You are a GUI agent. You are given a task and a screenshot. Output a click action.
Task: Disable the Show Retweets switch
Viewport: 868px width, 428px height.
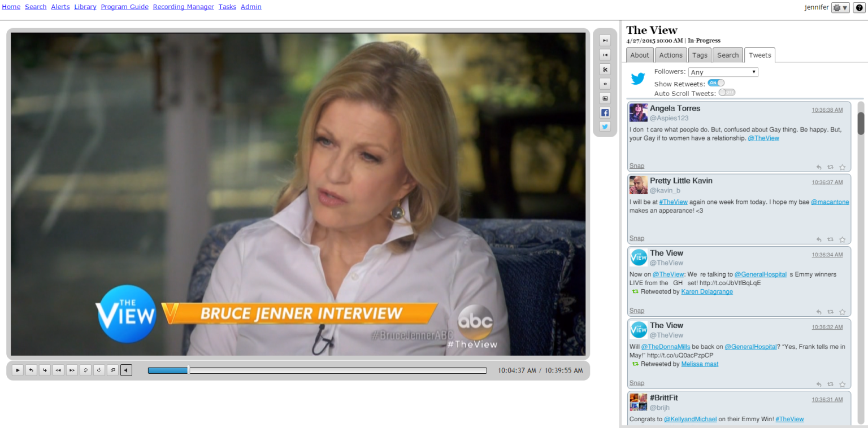pos(715,82)
